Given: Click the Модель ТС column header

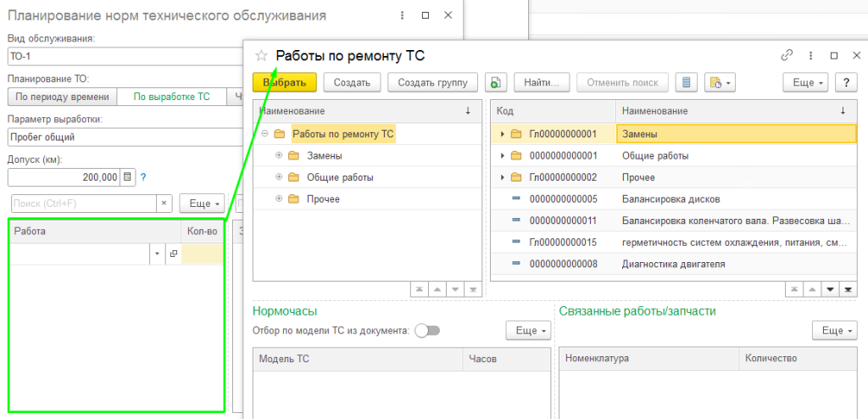Looking at the screenshot, I should 358,359.
